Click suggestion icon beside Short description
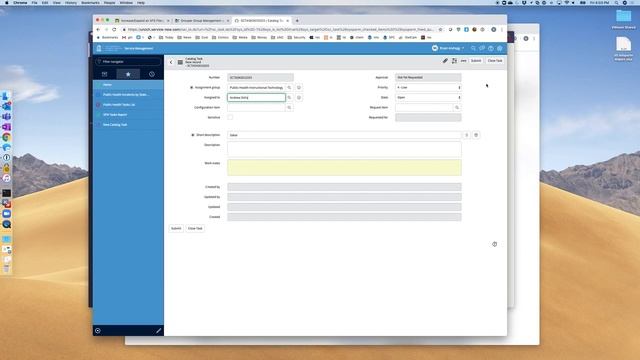Viewport: 640px width, 360px height. click(467, 135)
